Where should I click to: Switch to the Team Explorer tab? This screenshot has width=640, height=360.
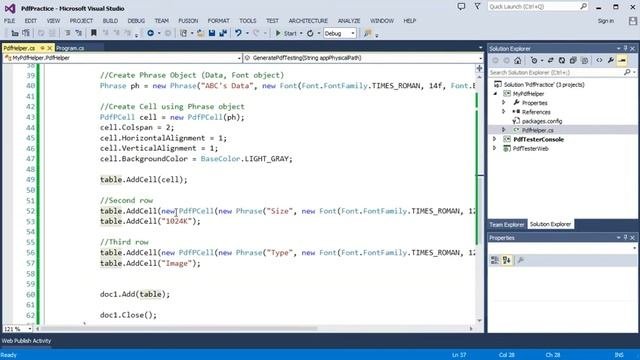click(x=507, y=224)
